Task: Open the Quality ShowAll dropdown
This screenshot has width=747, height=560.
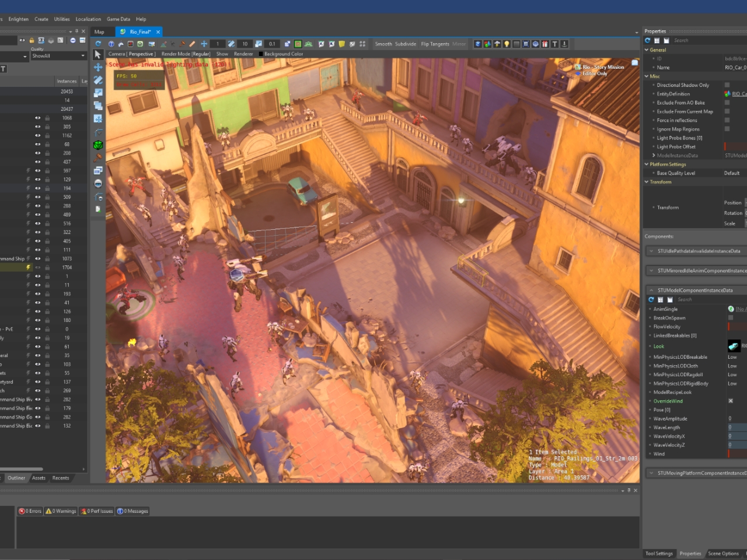Action: pos(58,56)
